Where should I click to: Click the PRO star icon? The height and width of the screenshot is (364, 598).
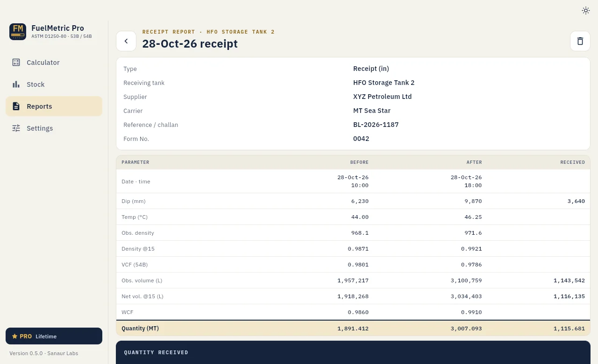[x=14, y=336]
